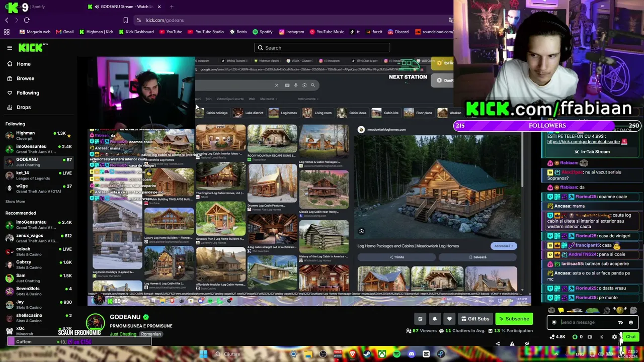Open the Kick Dashboard bookmark
This screenshot has height=362, width=644.
click(136, 32)
